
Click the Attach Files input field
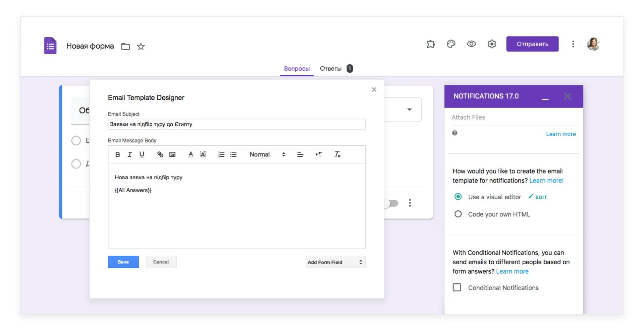(x=514, y=118)
